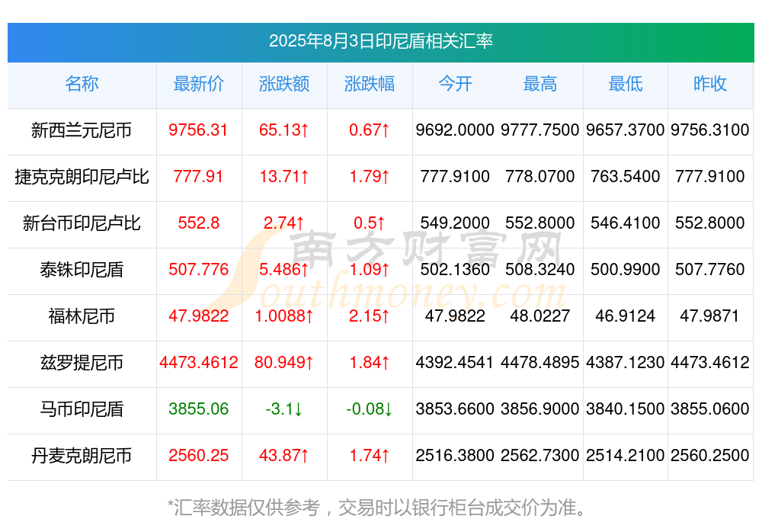Click change percent 1.79↑
Viewport: 762px width, 532px height.
[370, 177]
